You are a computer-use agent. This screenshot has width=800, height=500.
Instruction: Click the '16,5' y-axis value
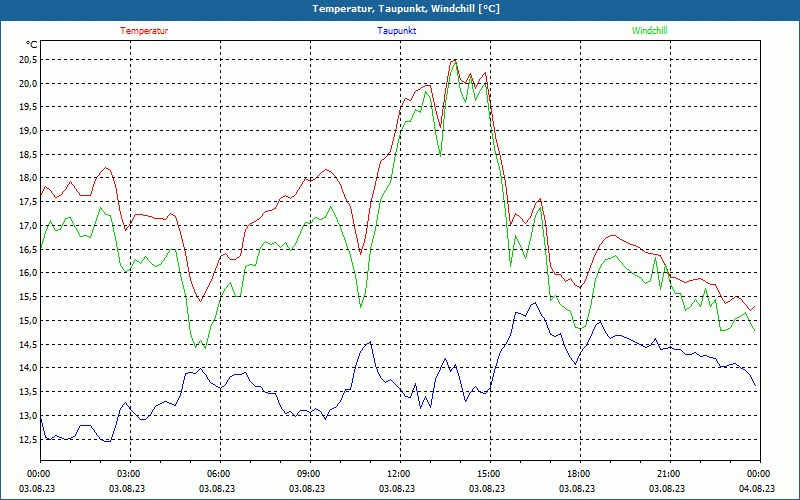(28, 249)
